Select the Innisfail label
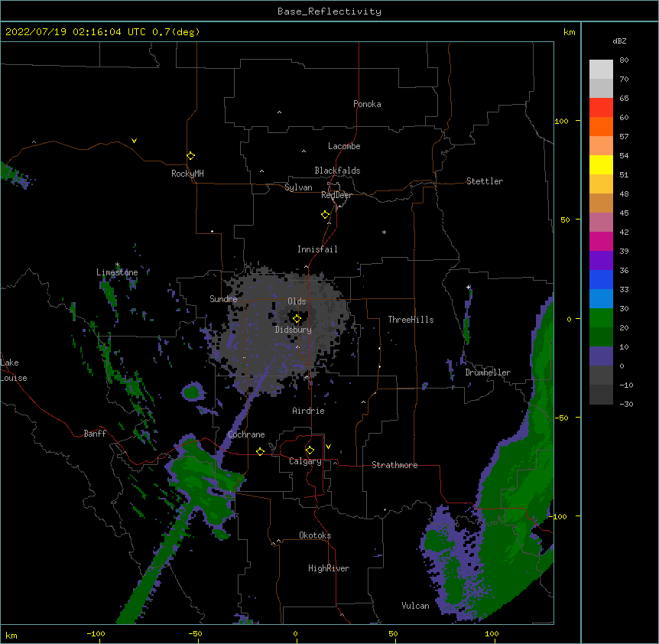Image resolution: width=659 pixels, height=644 pixels. (317, 249)
